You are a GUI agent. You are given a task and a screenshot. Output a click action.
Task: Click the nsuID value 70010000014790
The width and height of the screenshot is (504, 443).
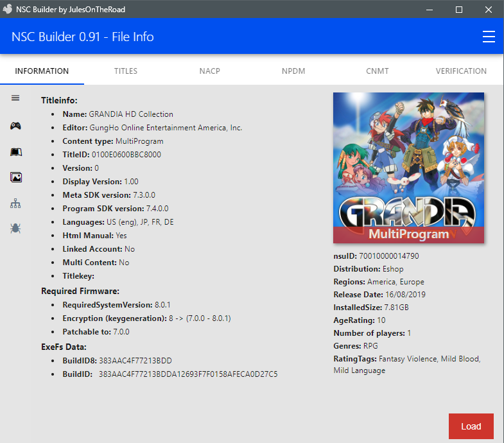tap(389, 256)
